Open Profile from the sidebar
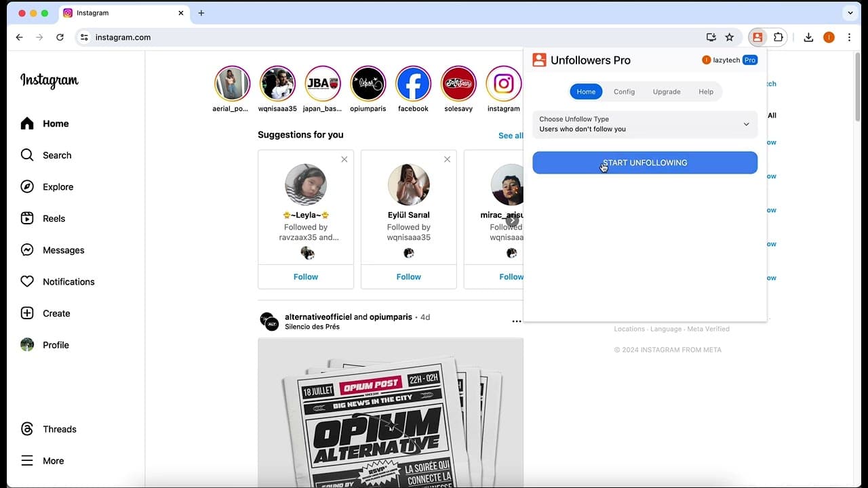 coord(45,345)
